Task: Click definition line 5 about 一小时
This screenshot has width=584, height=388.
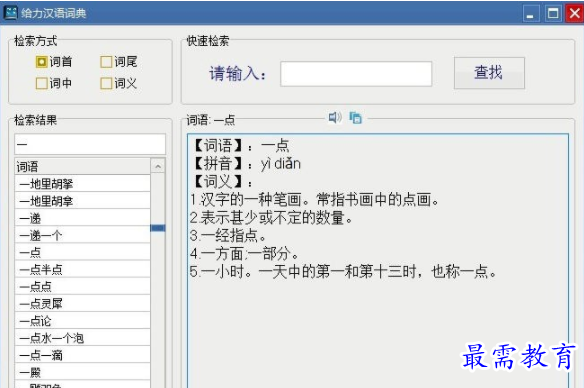Action: tap(343, 272)
